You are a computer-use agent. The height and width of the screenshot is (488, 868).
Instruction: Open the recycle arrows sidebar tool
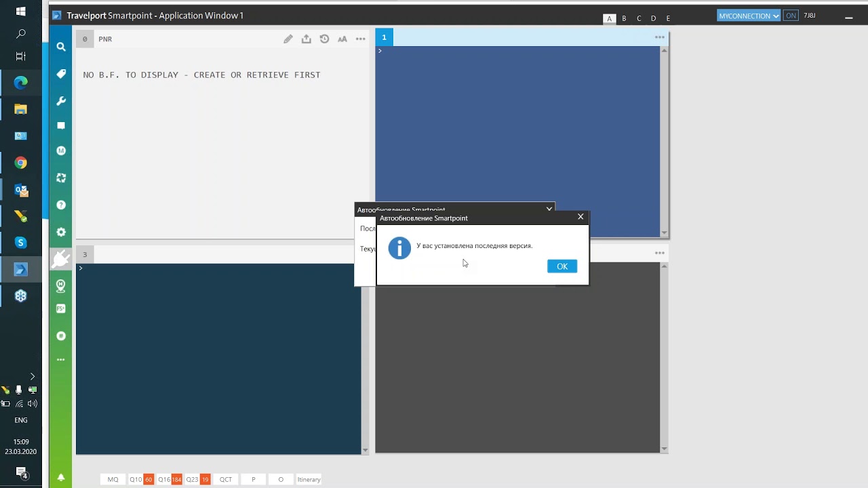coord(61,178)
